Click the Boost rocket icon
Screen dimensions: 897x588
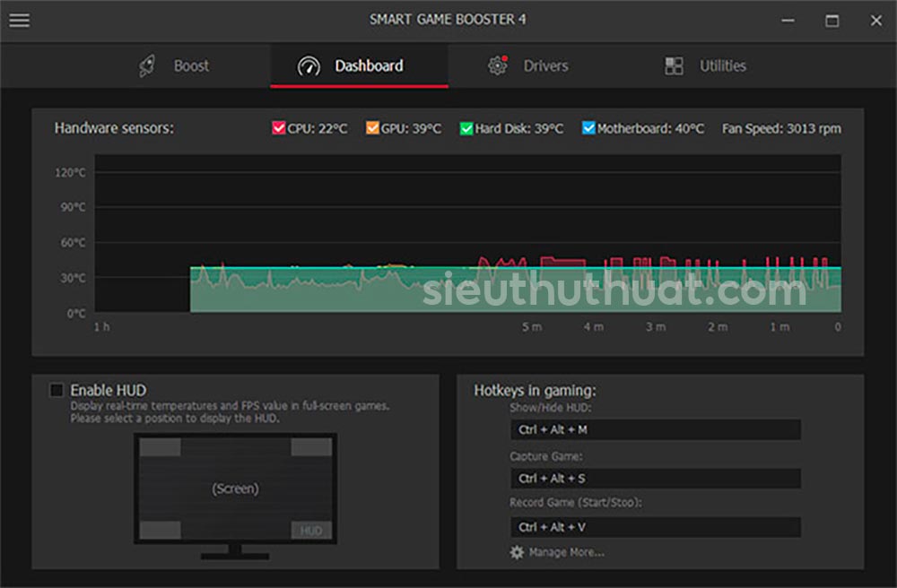pyautogui.click(x=147, y=66)
